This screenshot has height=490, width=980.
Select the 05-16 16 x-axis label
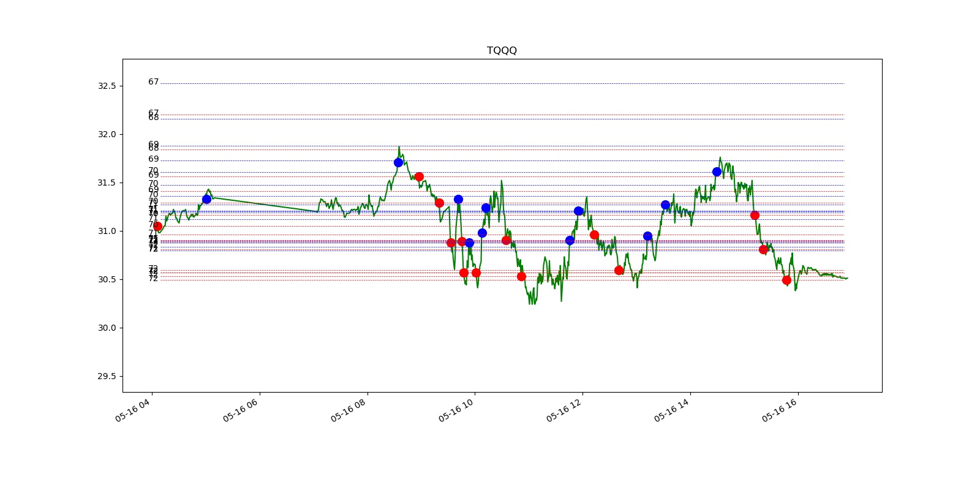point(780,409)
